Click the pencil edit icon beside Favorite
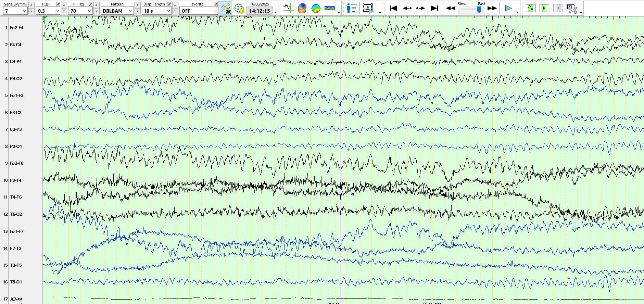Screen dimensions: 644x304 click(216, 4)
